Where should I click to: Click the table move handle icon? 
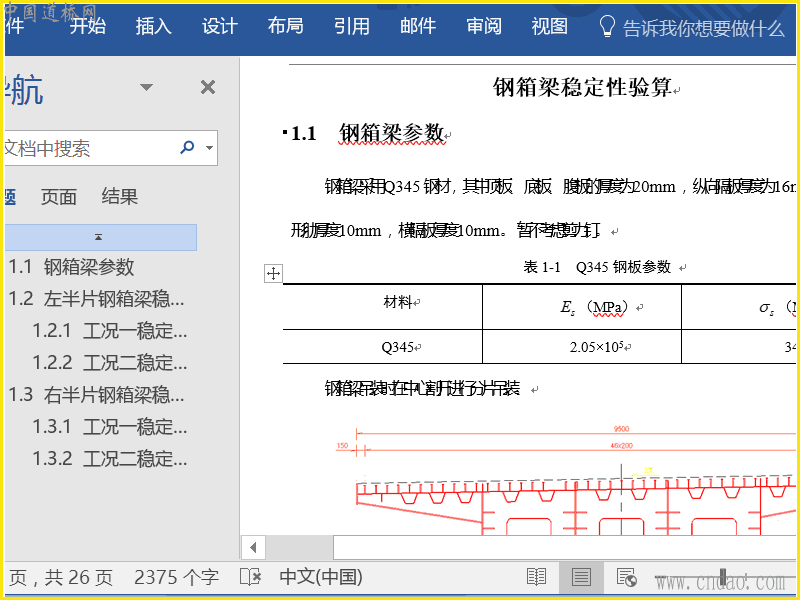tap(273, 273)
